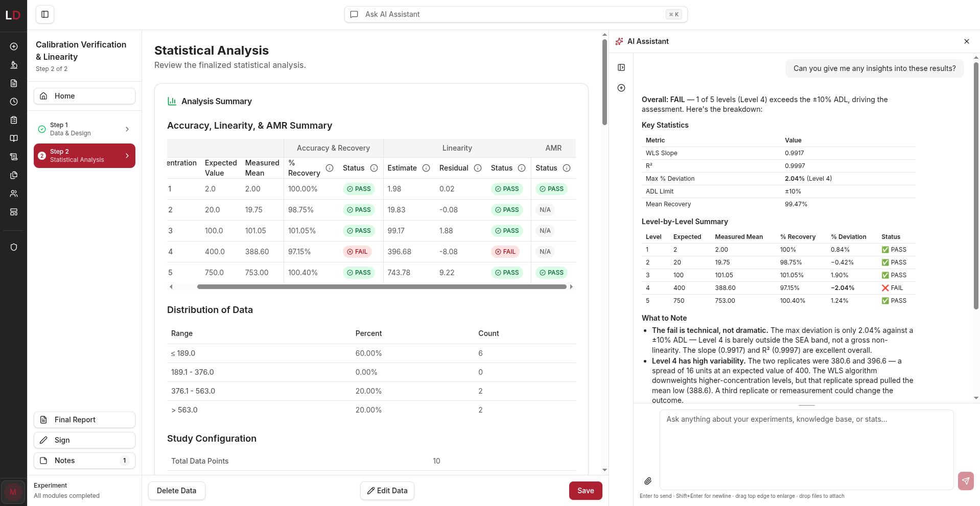Screen dimensions: 980x506
Task: Click the info icon next to % Recovery
Action: 330,168
